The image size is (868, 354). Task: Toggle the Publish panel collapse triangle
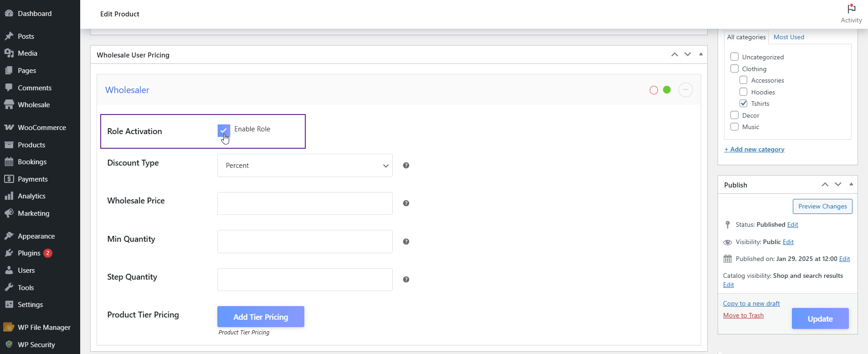[x=851, y=184]
